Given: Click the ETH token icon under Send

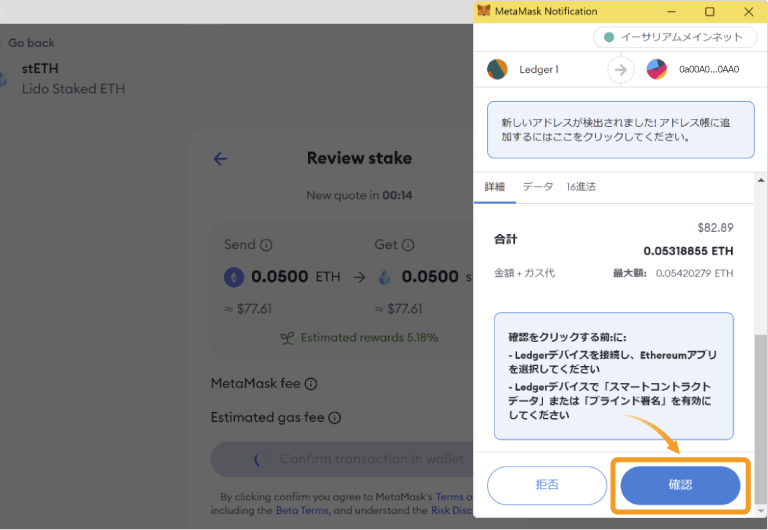Looking at the screenshot, I should pyautogui.click(x=234, y=277).
